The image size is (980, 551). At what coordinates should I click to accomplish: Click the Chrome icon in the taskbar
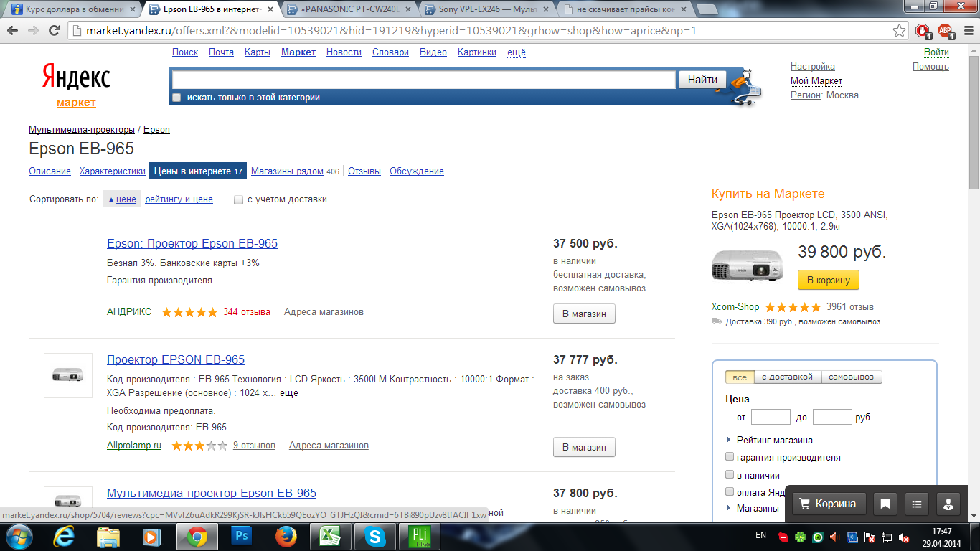pyautogui.click(x=197, y=536)
